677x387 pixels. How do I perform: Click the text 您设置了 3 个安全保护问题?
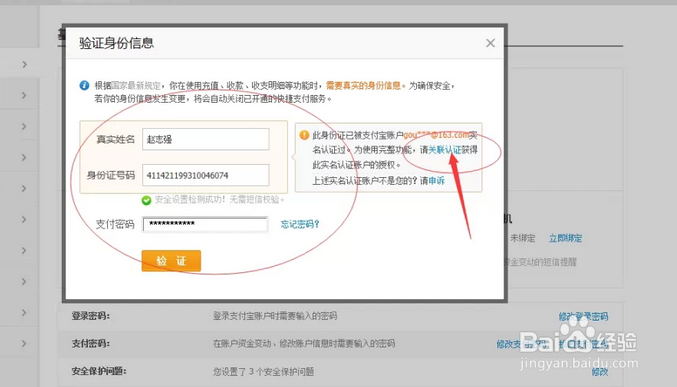[263, 371]
